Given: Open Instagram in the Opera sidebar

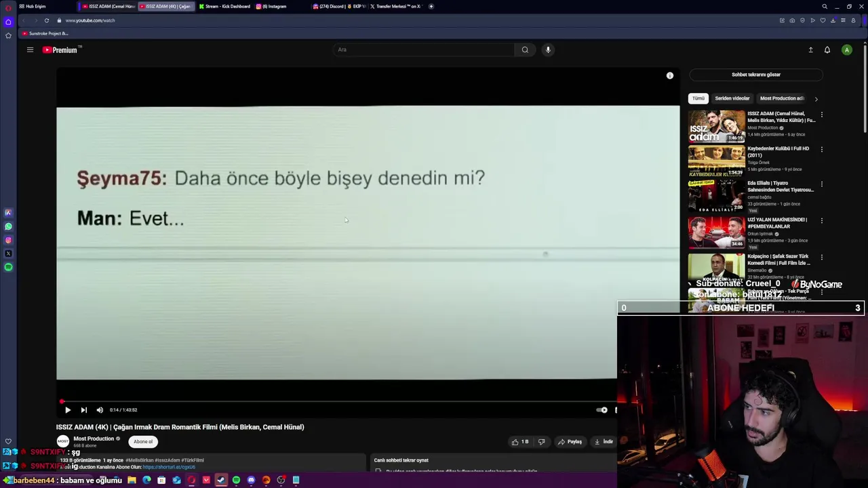Looking at the screenshot, I should [x=8, y=240].
